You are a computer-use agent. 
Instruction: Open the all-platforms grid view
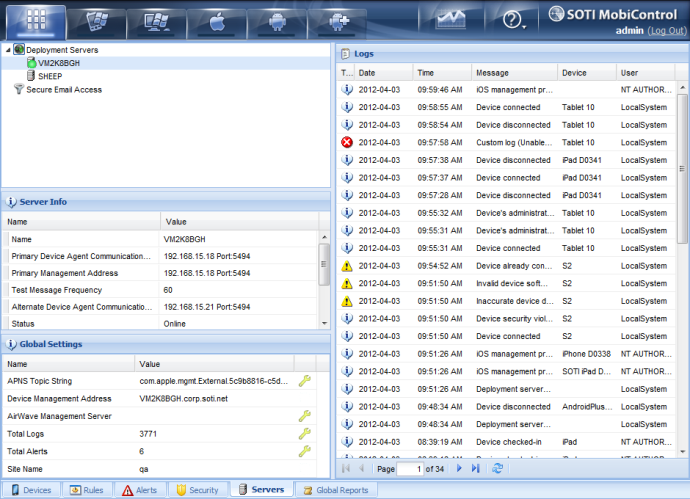tap(36, 21)
